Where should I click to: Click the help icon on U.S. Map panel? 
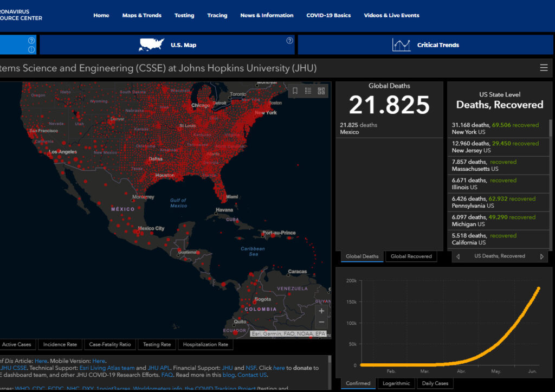[x=290, y=41]
